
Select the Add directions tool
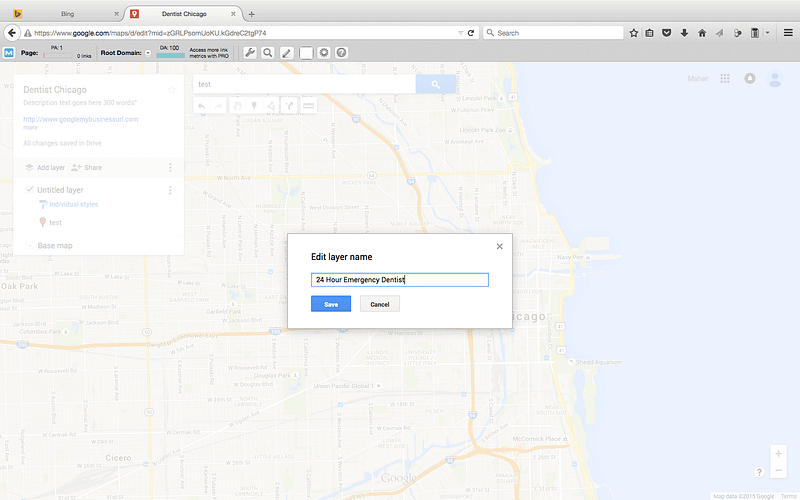pyautogui.click(x=289, y=106)
